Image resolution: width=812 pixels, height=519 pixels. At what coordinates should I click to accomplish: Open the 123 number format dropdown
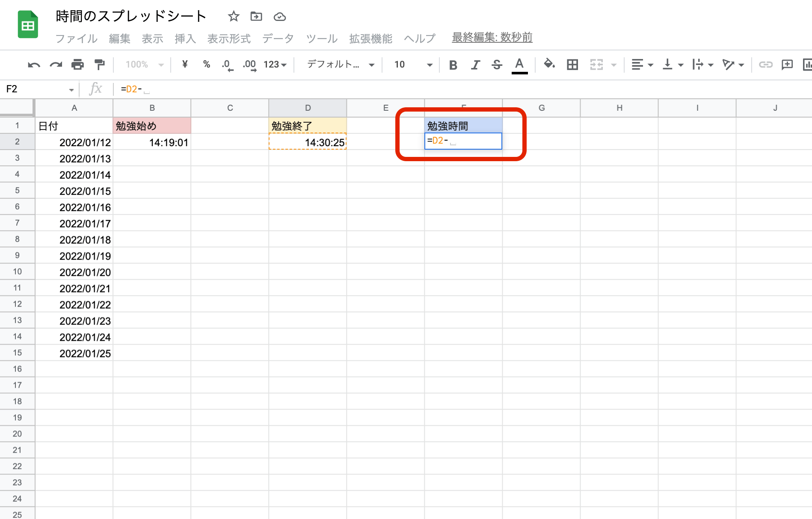(x=275, y=65)
